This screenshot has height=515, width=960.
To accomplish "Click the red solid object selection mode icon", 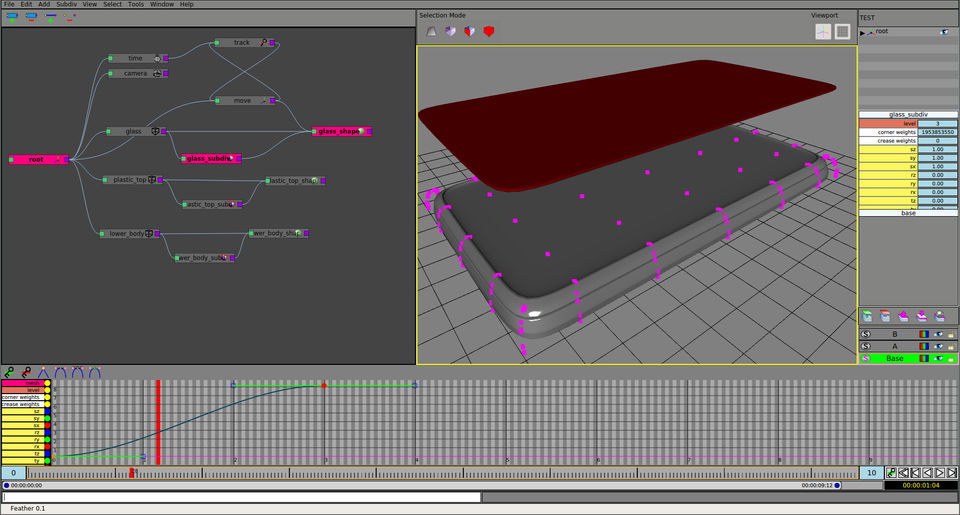I will pos(489,31).
